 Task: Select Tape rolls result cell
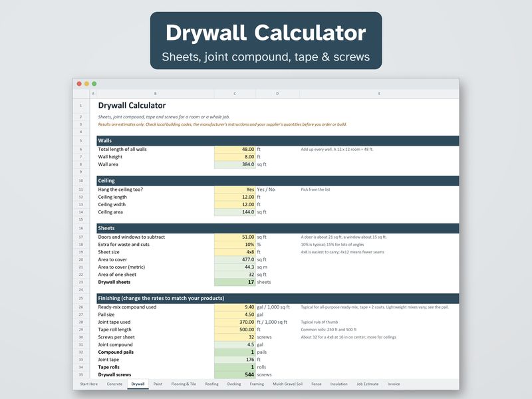[x=235, y=367]
